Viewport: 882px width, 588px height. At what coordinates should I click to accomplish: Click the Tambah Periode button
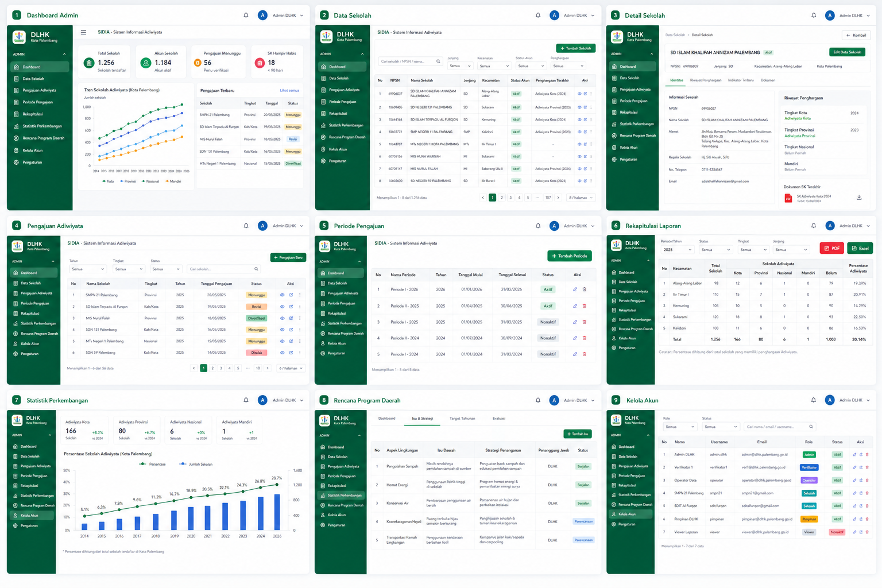(x=569, y=256)
